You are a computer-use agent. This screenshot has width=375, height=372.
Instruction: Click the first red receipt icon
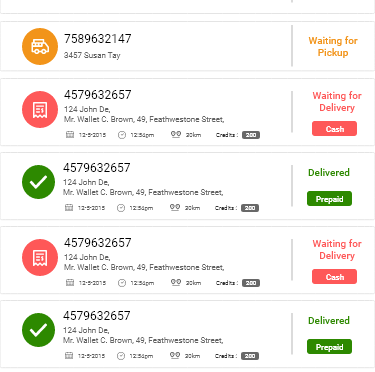[x=40, y=109]
